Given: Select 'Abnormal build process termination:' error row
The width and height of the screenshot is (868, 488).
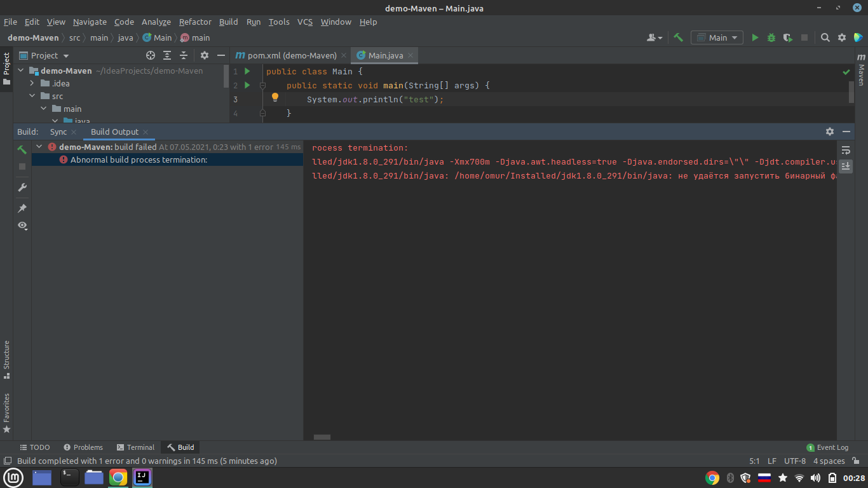Looking at the screenshot, I should tap(168, 159).
